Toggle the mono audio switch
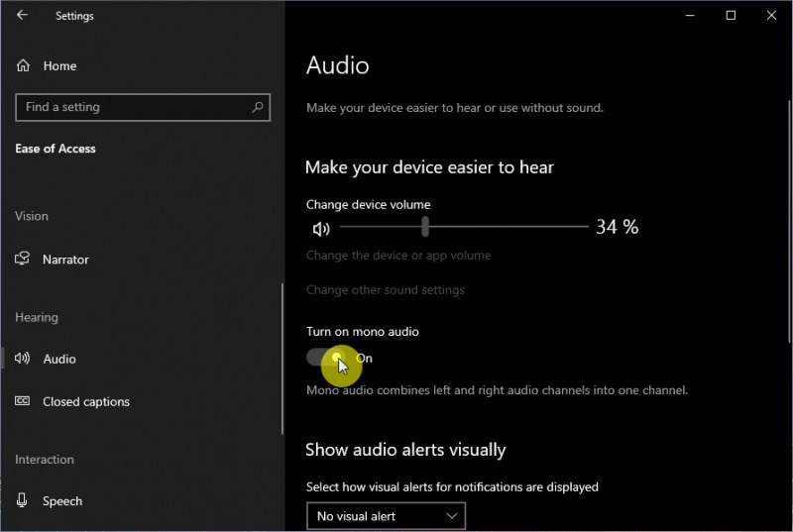 (326, 358)
